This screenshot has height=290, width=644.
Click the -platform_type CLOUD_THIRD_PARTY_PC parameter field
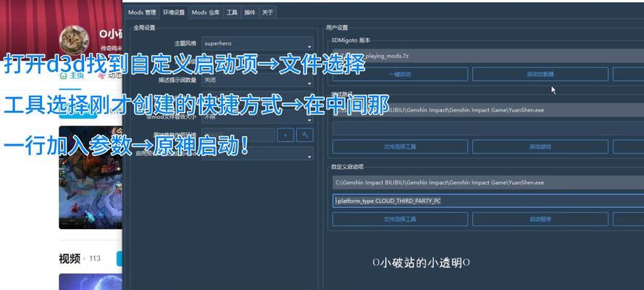(x=488, y=201)
